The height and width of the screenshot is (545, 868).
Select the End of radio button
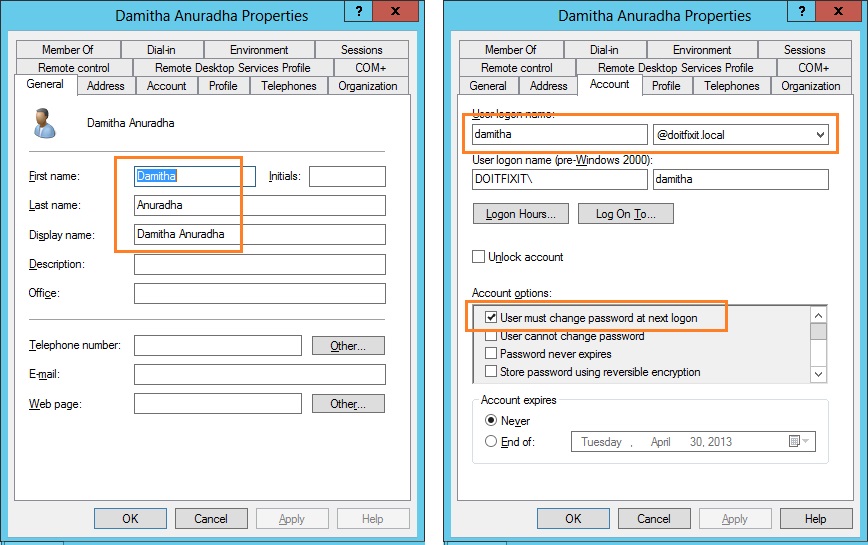click(x=490, y=442)
